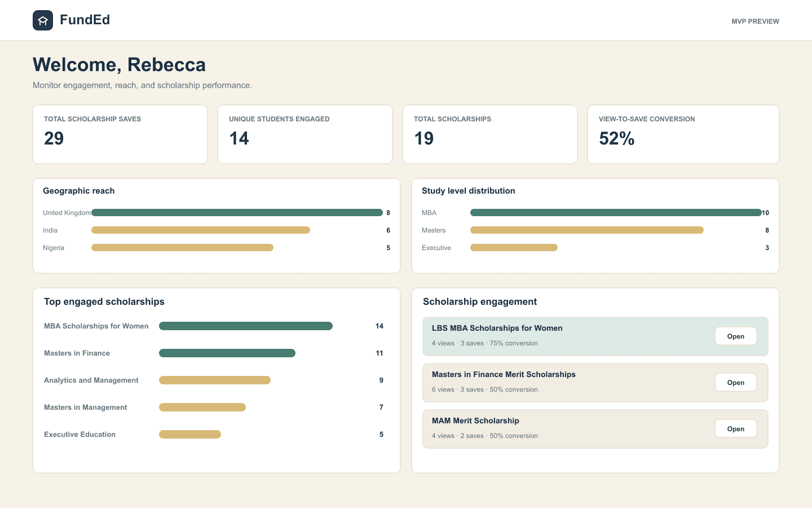This screenshot has width=812, height=508.
Task: Click the '6 views · 3 saves · 50% conversion' text
Action: (485, 389)
